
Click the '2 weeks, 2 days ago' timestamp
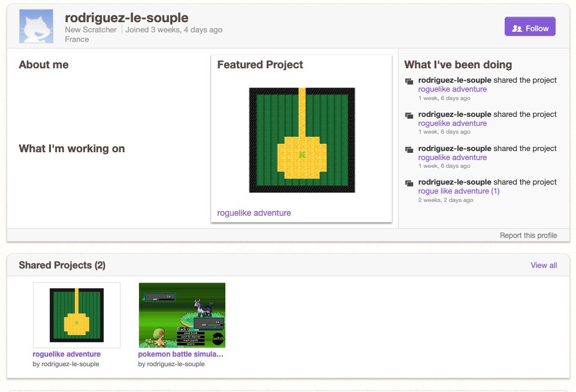coord(445,200)
